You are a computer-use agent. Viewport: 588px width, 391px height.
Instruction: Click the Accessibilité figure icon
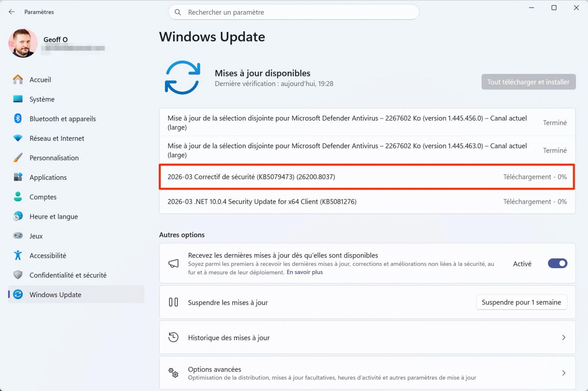(x=18, y=255)
